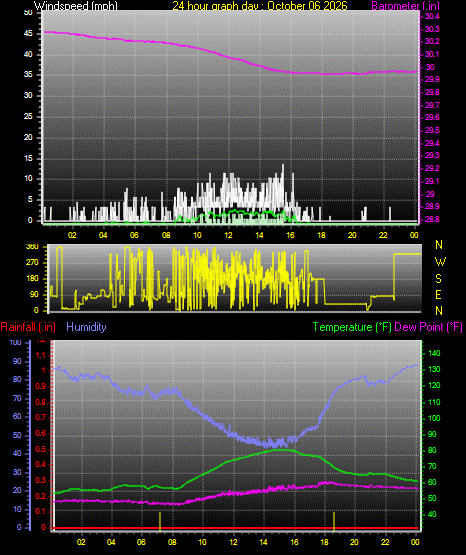
Task: Select the Rainfall (.in) legend label
Action: [x=28, y=327]
